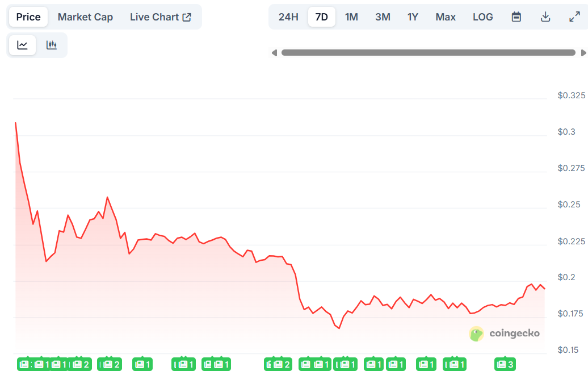The width and height of the screenshot is (588, 375).
Task: Open the Live Chart link
Action: [x=161, y=17]
